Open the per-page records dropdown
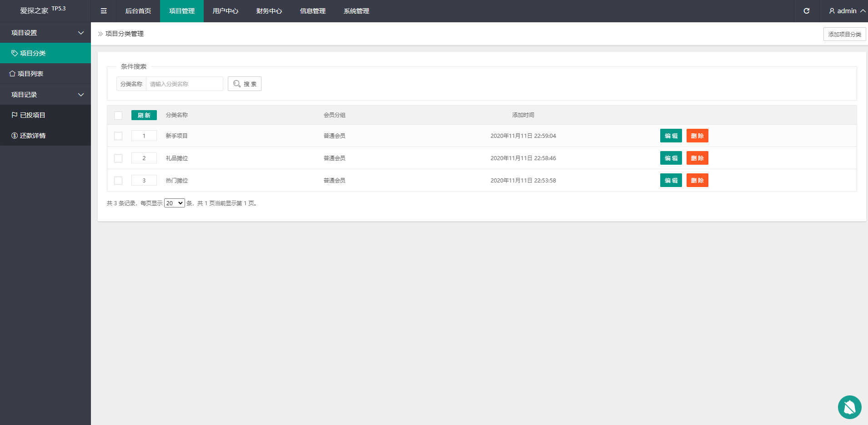The image size is (868, 425). point(174,203)
